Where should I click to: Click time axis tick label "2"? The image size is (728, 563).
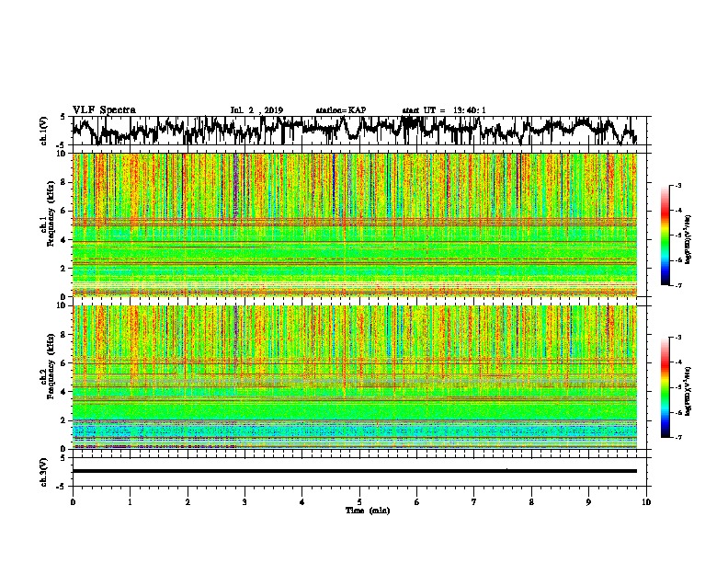188,502
